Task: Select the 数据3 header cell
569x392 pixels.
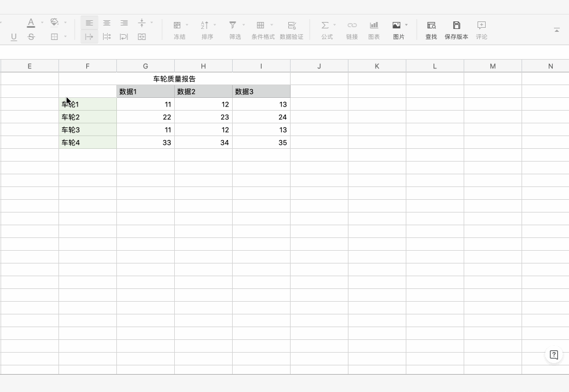Action: coord(261,91)
